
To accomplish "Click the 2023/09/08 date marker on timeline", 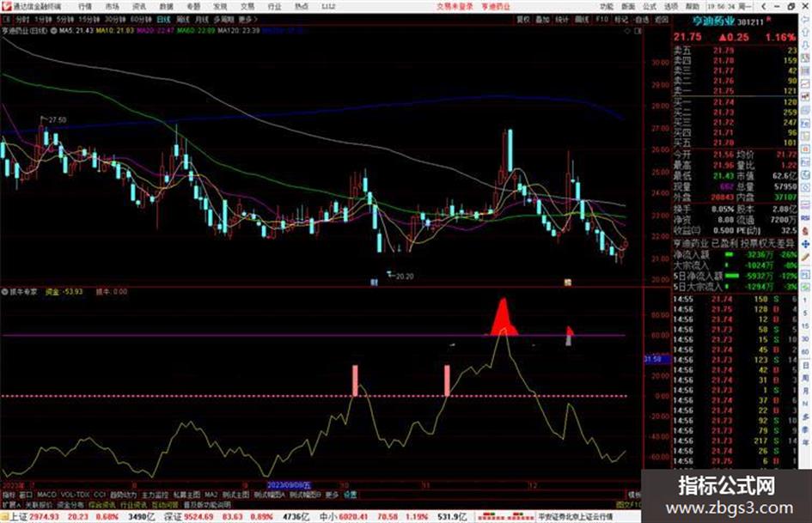I will coord(289,485).
